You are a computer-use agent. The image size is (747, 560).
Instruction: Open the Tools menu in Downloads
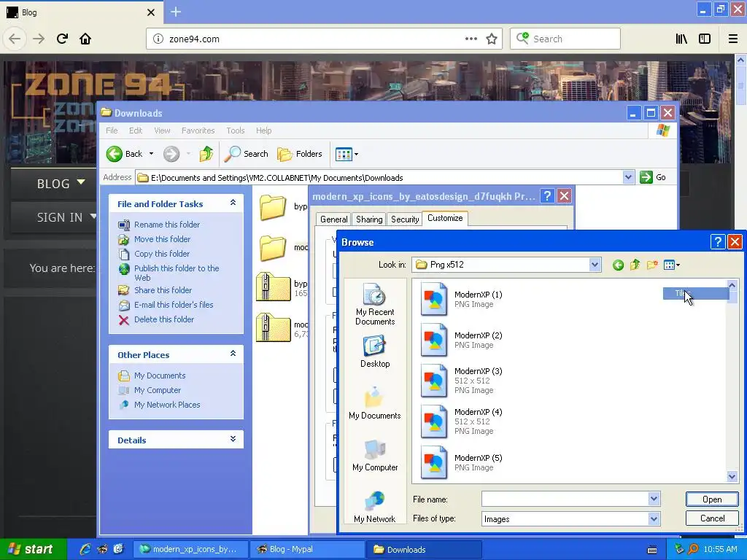pos(236,131)
